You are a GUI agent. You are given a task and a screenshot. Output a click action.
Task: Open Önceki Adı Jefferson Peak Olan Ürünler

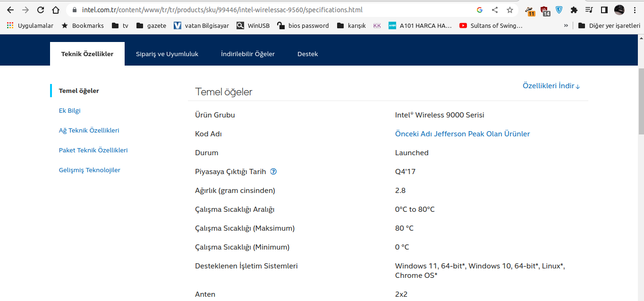pos(462,134)
